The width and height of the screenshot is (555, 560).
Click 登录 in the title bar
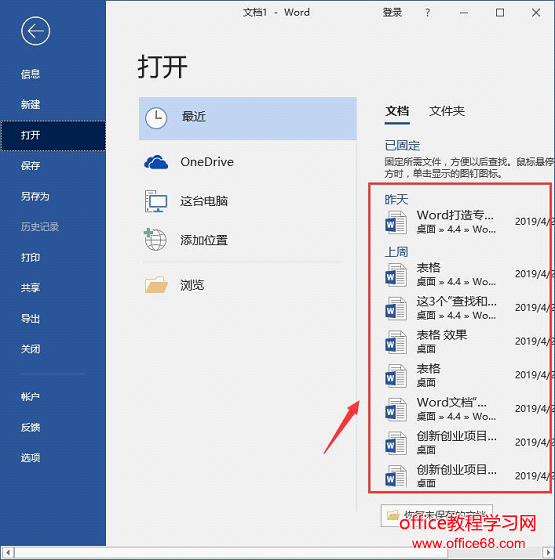point(392,13)
